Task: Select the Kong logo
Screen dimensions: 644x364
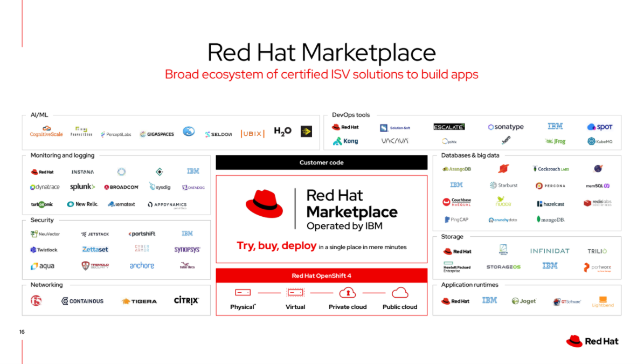Action: pos(345,141)
